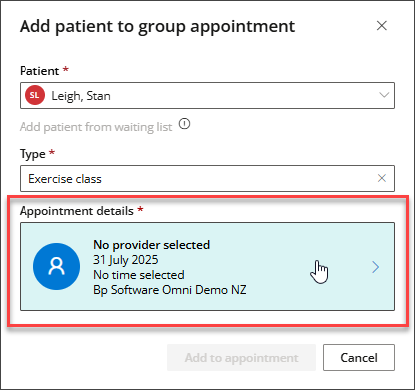Click the Patient field label
This screenshot has width=415, height=390.
point(39,71)
